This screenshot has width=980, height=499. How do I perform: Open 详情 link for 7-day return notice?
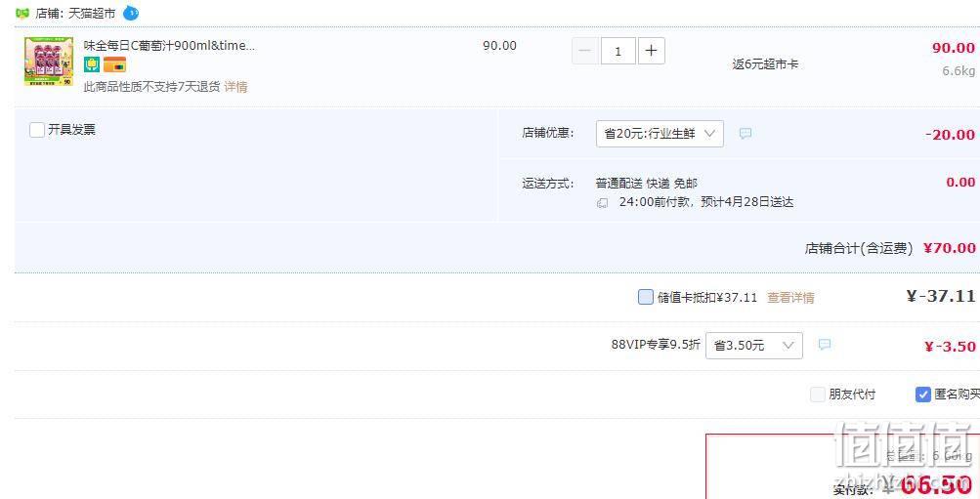(235, 87)
